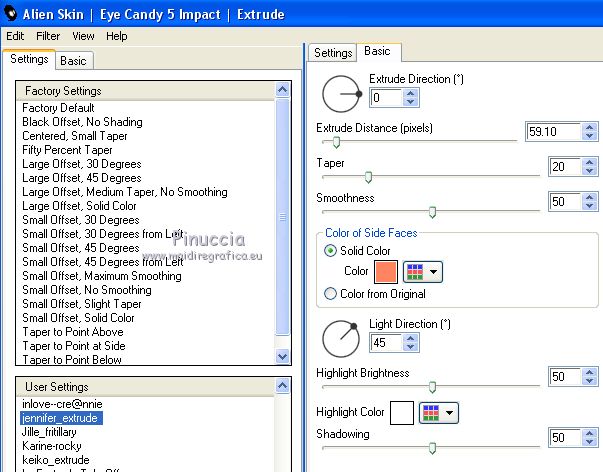Screen dimensions: 603x472
Task: Increase Extrude Distance with up arrow
Action: coord(590,127)
